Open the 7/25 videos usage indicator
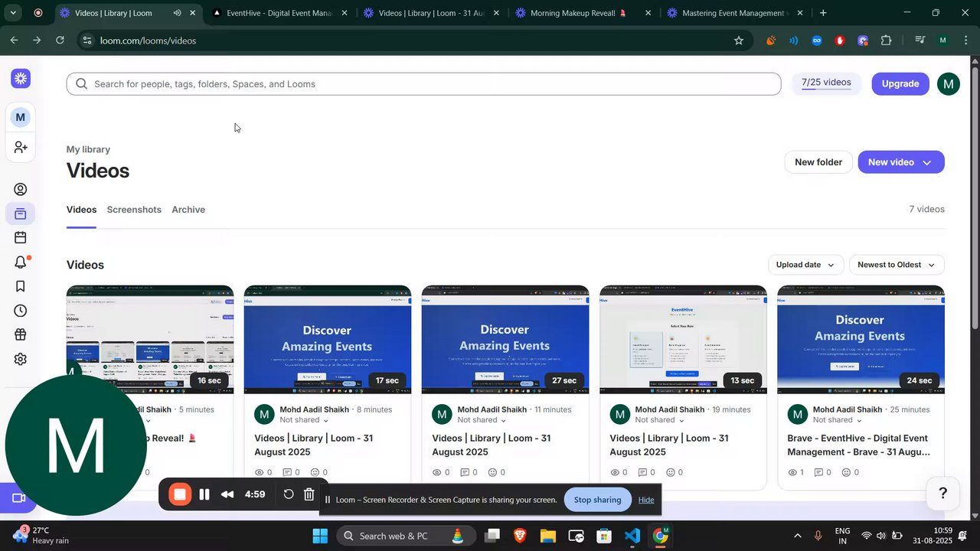 coord(826,83)
